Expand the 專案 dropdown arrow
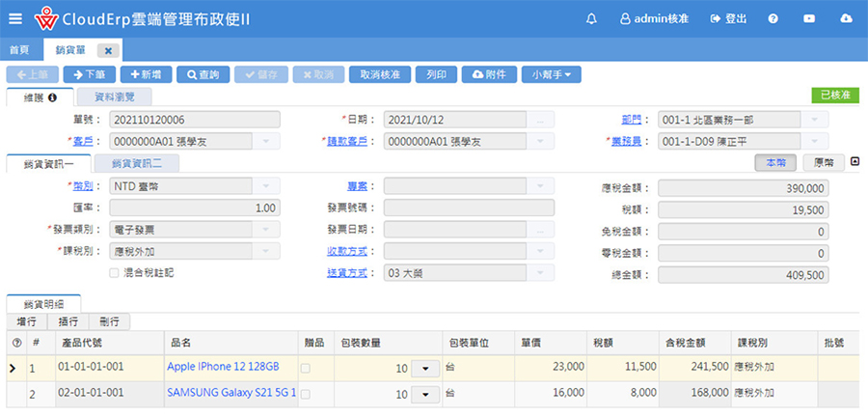Image resolution: width=868 pixels, height=416 pixels. (x=541, y=186)
